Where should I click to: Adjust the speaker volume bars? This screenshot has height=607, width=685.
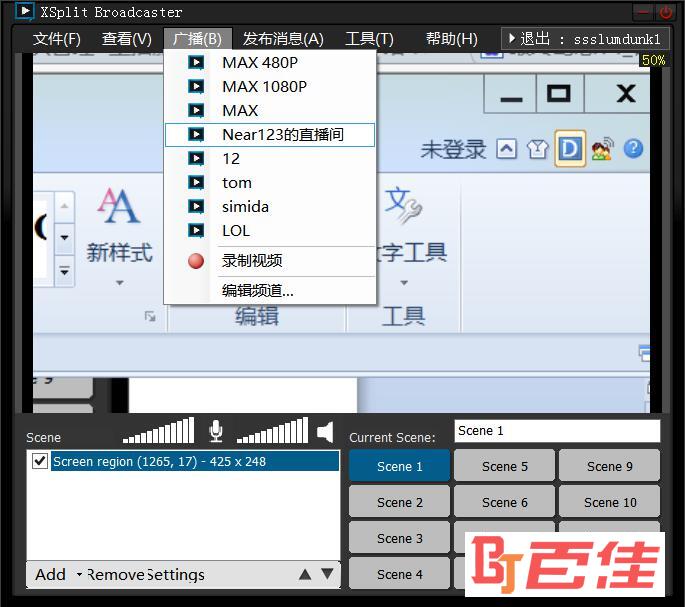(272, 430)
